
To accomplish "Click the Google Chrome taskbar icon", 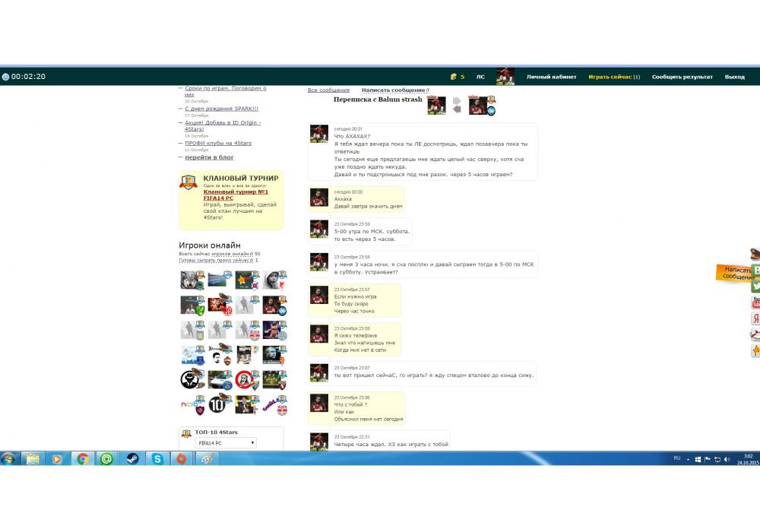I will click(83, 459).
